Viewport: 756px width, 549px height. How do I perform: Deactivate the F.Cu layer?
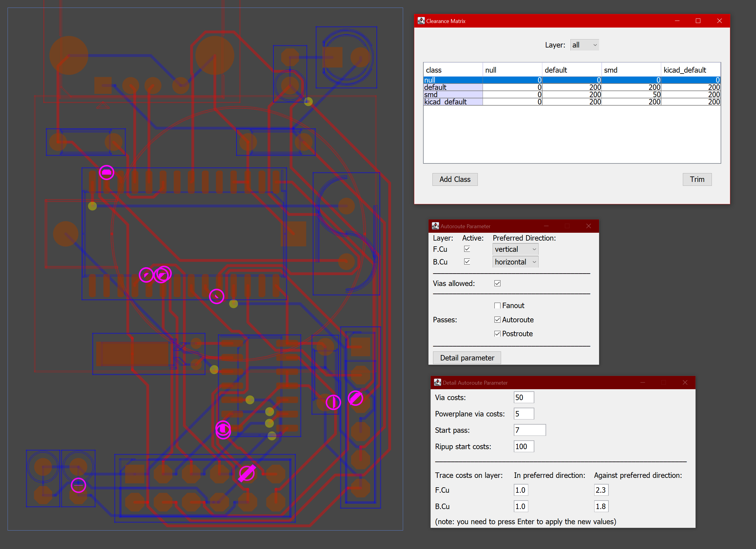(x=467, y=249)
